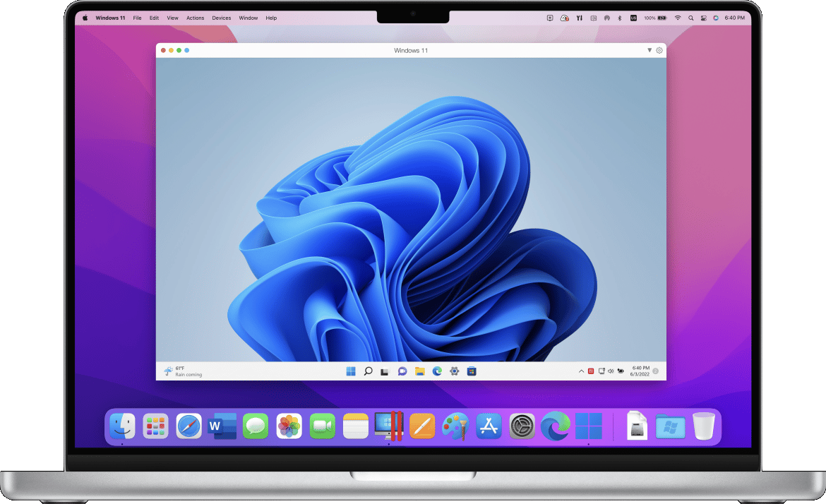Open Windows Search from the taskbar
Screen dimensions: 826x504
[368, 371]
